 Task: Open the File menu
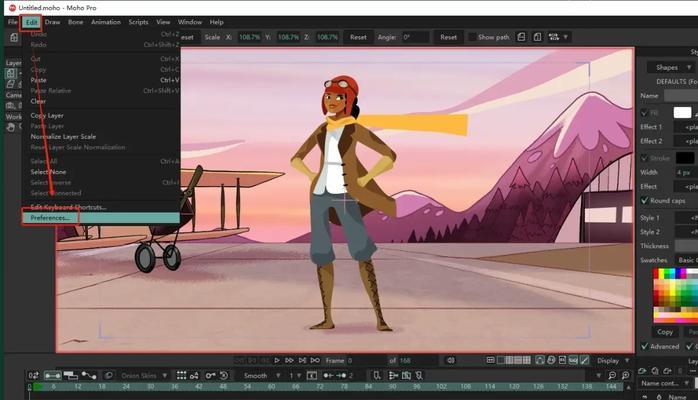point(12,22)
